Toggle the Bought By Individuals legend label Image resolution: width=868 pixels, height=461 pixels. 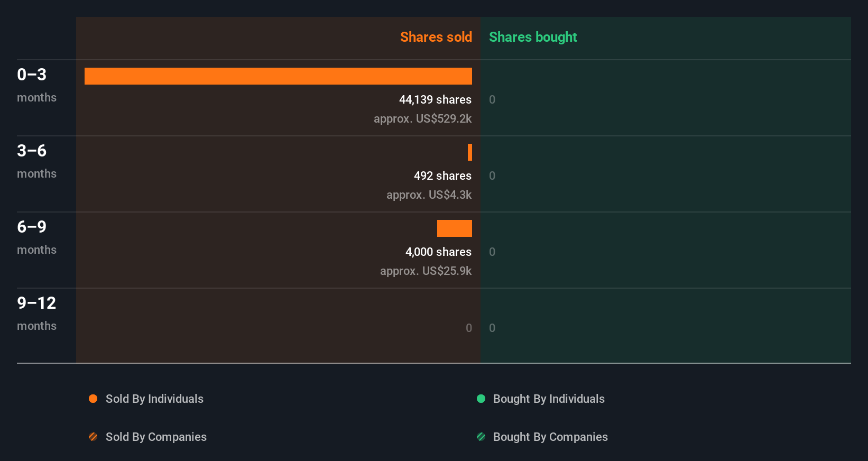point(549,399)
